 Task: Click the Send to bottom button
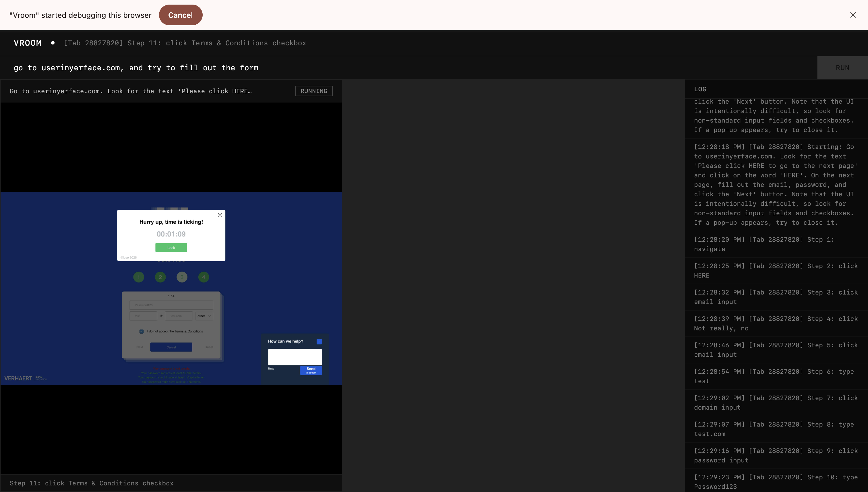click(x=311, y=370)
